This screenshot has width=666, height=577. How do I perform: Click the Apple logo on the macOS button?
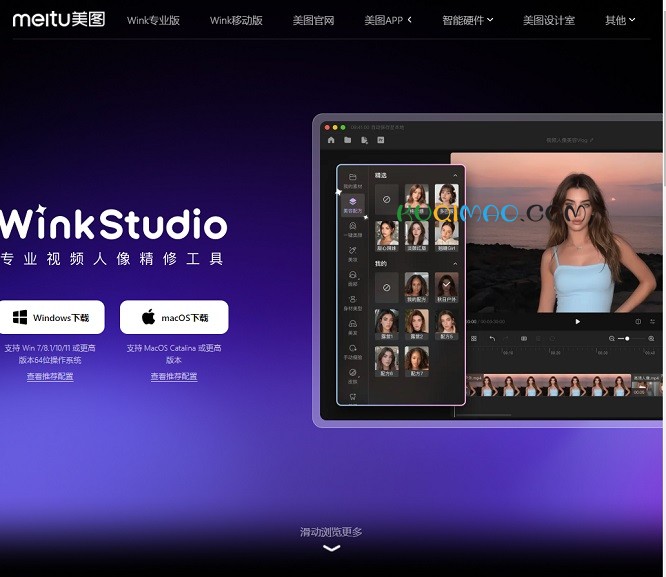148,317
